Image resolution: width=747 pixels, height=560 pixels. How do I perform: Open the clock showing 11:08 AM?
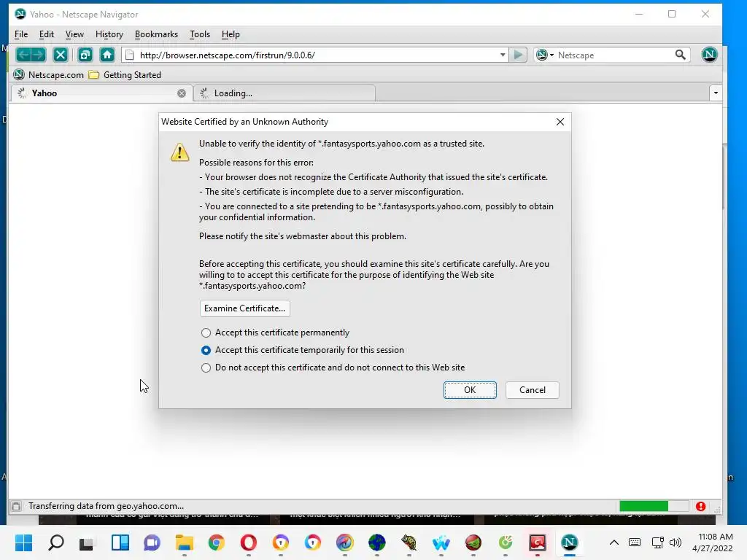point(713,542)
